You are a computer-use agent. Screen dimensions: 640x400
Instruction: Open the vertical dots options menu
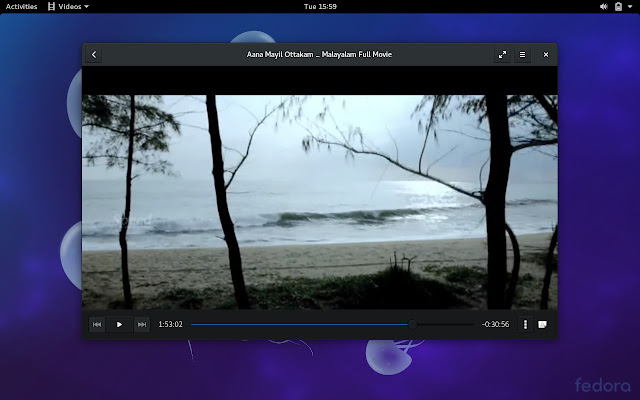pyautogui.click(x=525, y=324)
